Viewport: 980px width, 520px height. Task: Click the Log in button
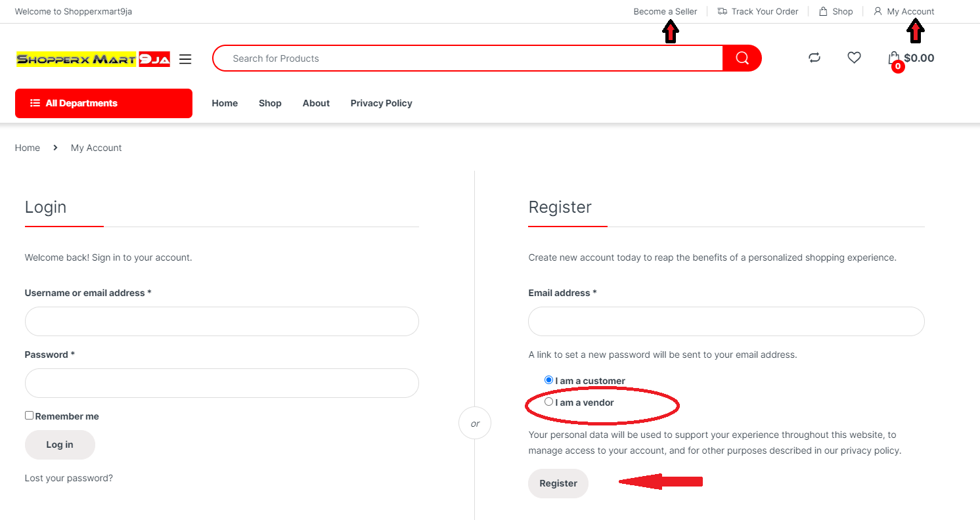pos(60,444)
